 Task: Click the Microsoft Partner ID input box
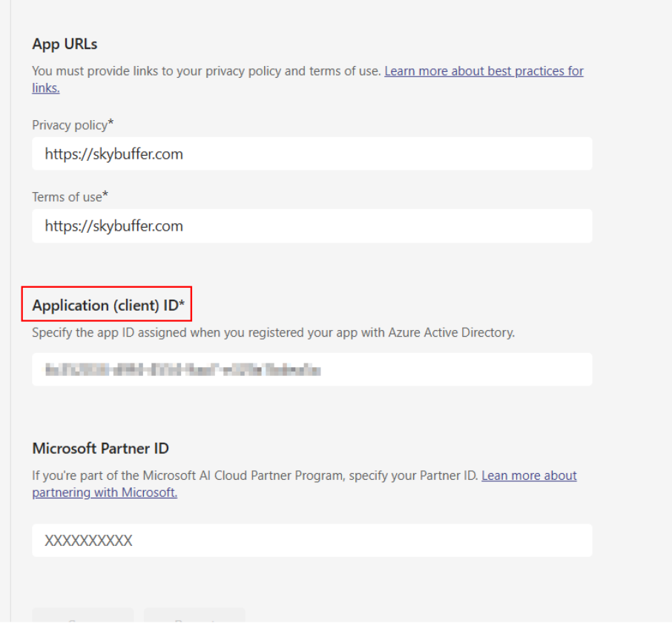312,541
